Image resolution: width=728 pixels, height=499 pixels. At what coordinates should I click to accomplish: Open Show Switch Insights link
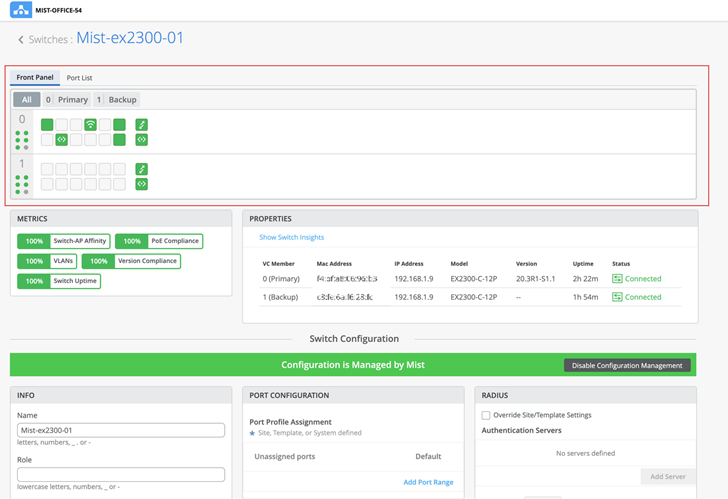click(x=291, y=237)
